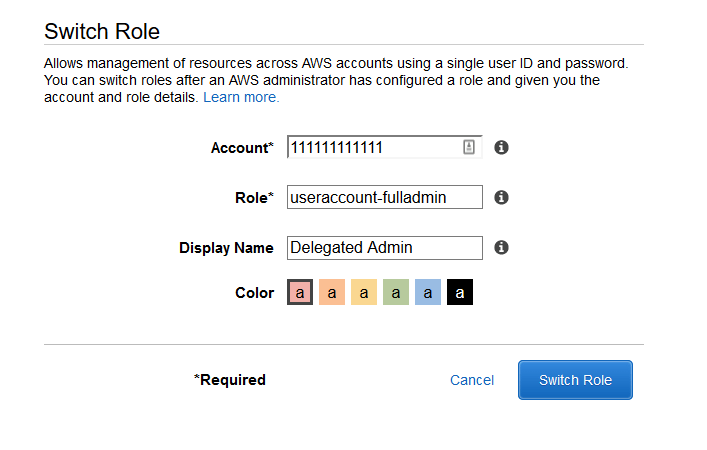Click the contact autofill icon in Account field

coord(469,147)
